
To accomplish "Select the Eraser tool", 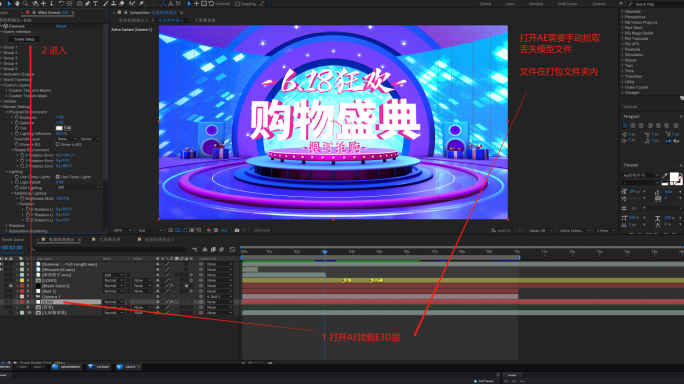I will click(x=122, y=3).
